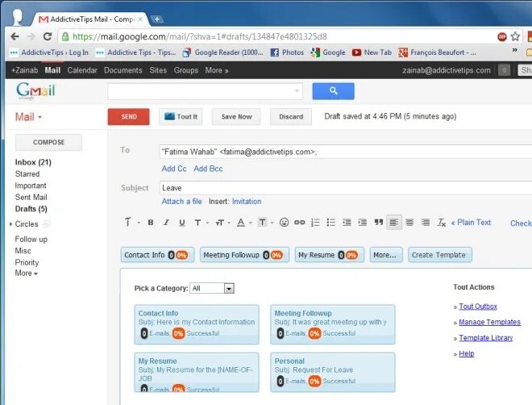This screenshot has height=405, width=532.
Task: Click Create Template button
Action: [x=440, y=255]
